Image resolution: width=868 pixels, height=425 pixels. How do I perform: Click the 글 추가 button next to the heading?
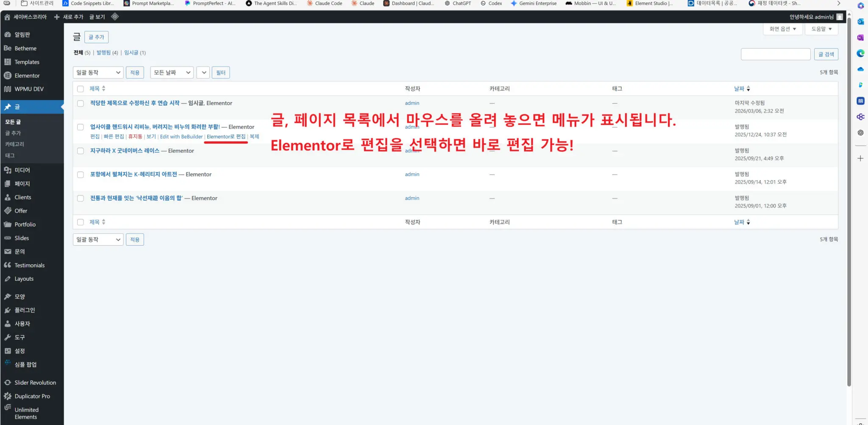(x=97, y=37)
